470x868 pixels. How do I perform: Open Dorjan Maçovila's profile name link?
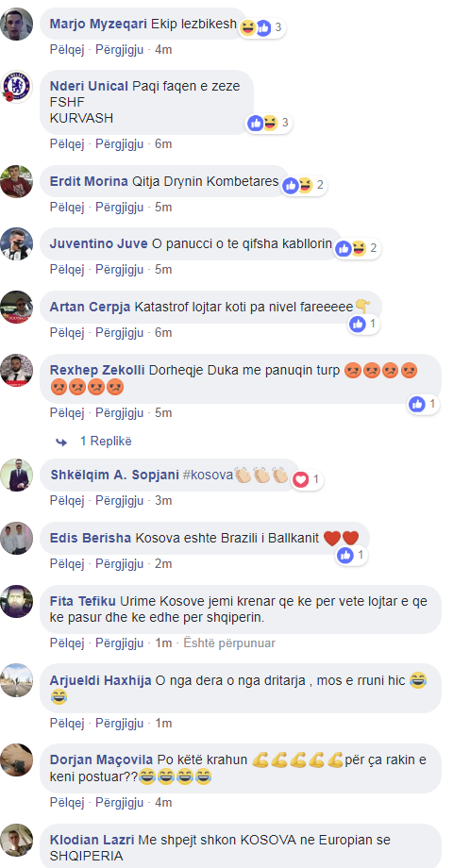[x=103, y=760]
